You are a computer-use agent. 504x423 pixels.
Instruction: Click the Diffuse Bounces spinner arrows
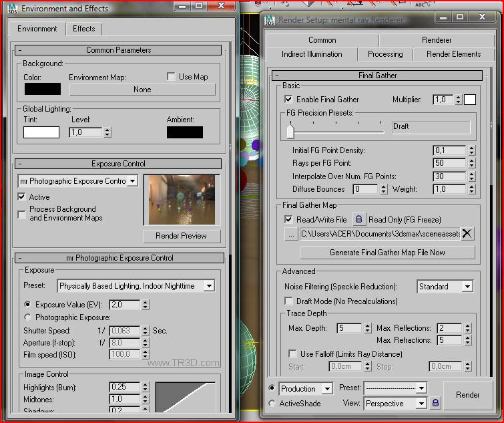(383, 189)
